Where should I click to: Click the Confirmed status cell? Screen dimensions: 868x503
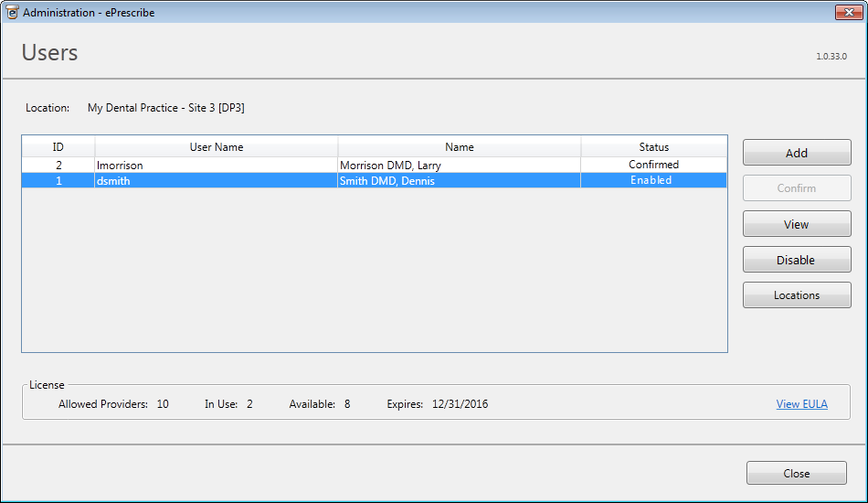coord(653,165)
